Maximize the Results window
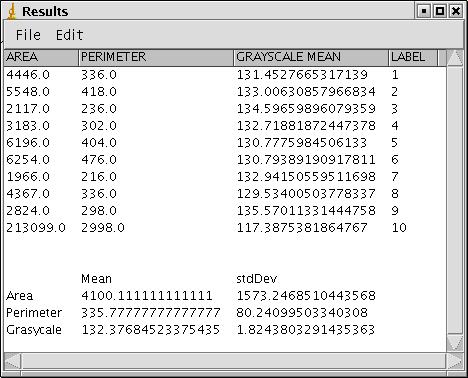 click(x=440, y=11)
